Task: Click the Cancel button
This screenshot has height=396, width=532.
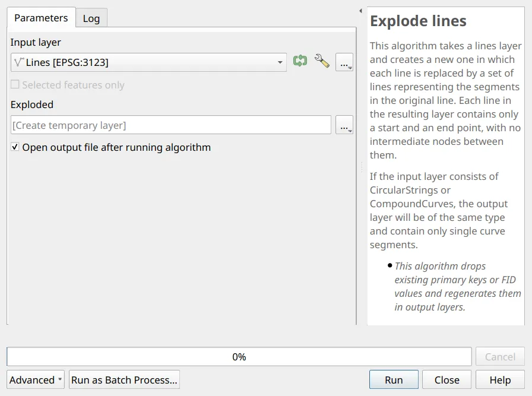Action: point(500,357)
